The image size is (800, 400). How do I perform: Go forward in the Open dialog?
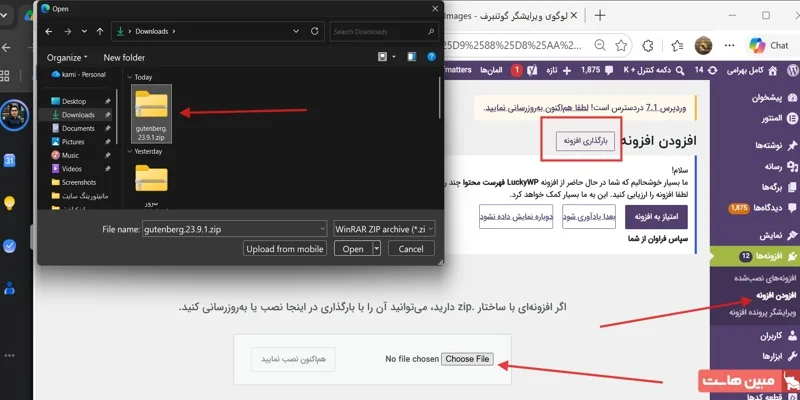67,32
